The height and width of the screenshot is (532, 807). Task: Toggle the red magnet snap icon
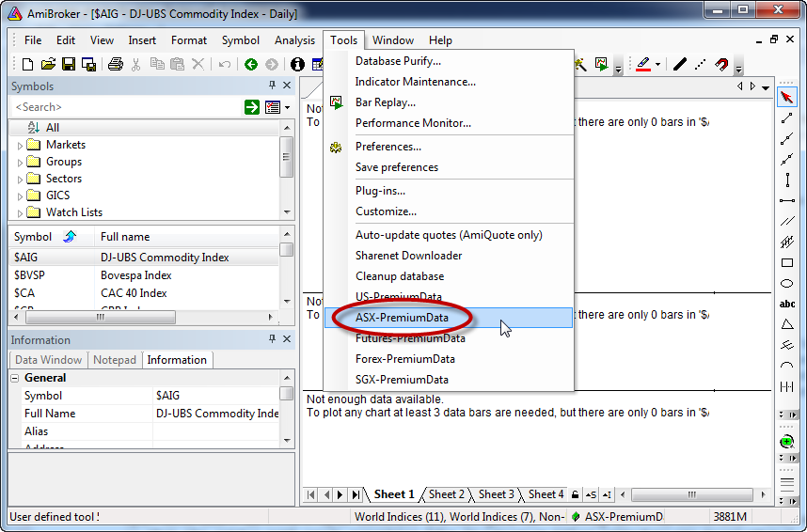(x=721, y=64)
